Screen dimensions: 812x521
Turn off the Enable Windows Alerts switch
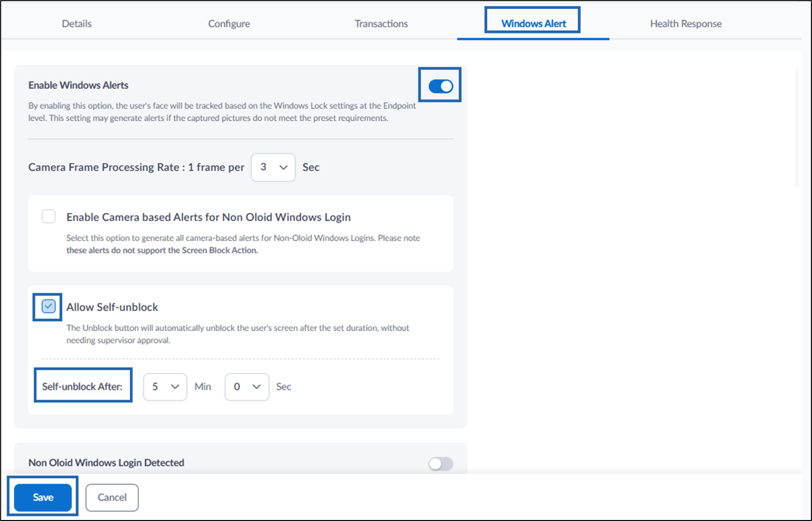tap(440, 86)
